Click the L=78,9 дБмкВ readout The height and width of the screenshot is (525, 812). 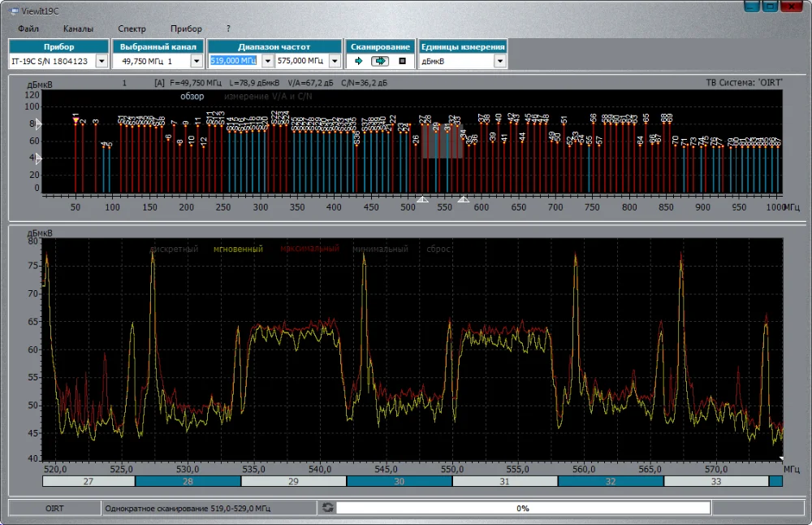[254, 83]
